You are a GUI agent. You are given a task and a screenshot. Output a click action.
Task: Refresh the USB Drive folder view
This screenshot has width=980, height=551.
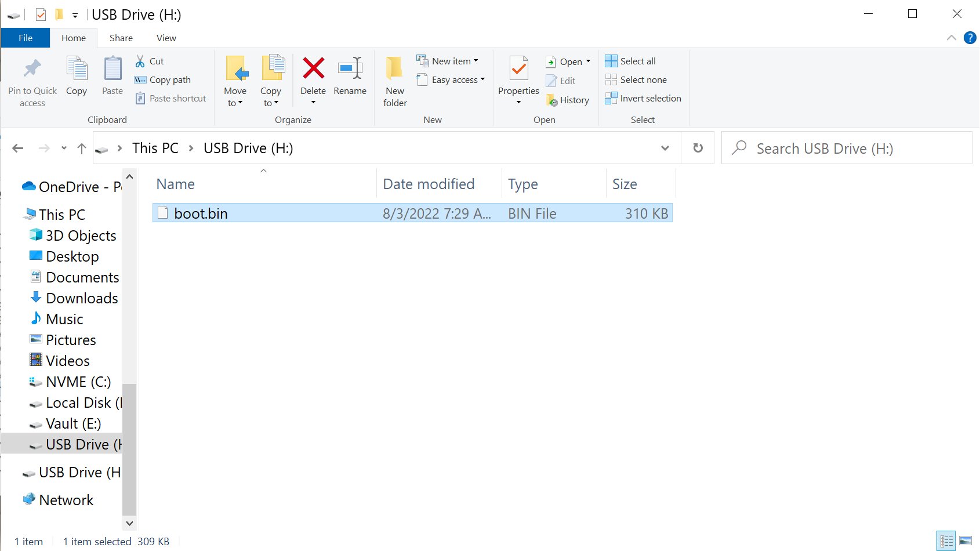point(698,148)
